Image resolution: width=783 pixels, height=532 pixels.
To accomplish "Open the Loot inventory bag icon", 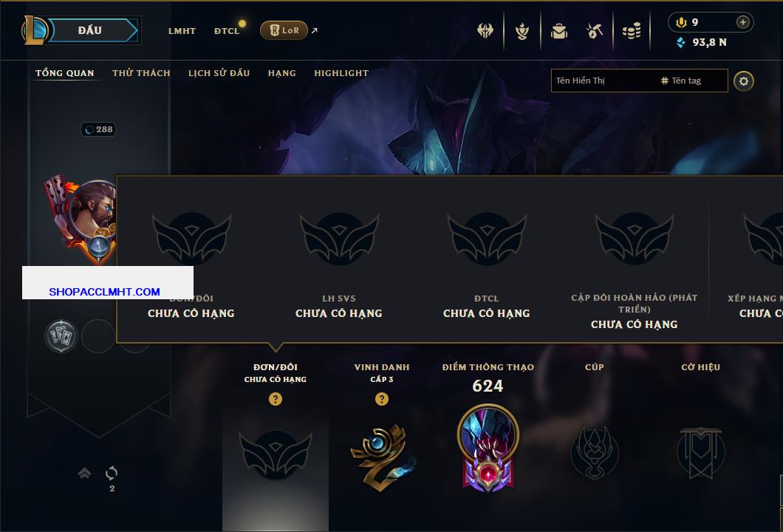I will pos(558,32).
